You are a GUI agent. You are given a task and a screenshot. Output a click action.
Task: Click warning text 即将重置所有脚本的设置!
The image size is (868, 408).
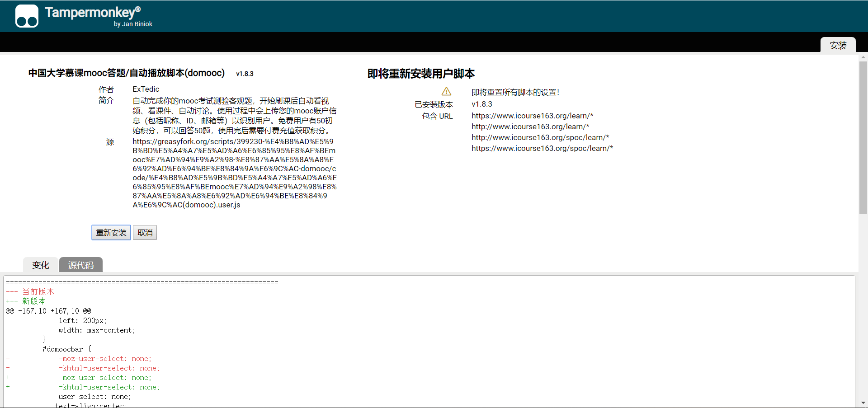tap(515, 92)
